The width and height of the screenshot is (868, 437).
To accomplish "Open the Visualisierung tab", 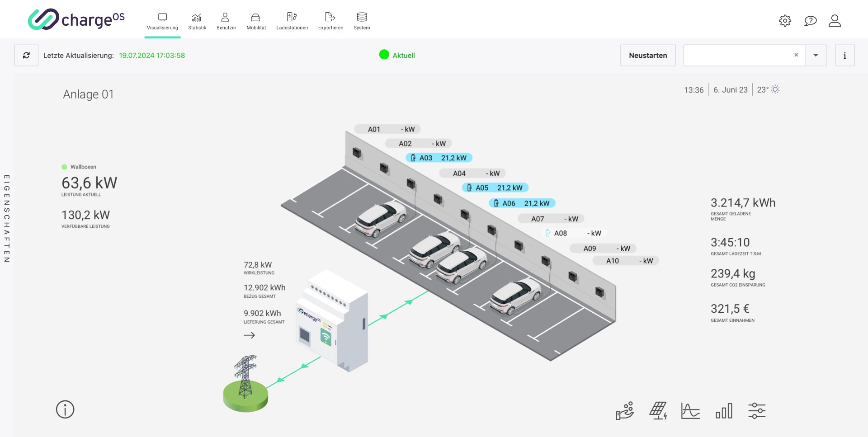I will coord(162,21).
